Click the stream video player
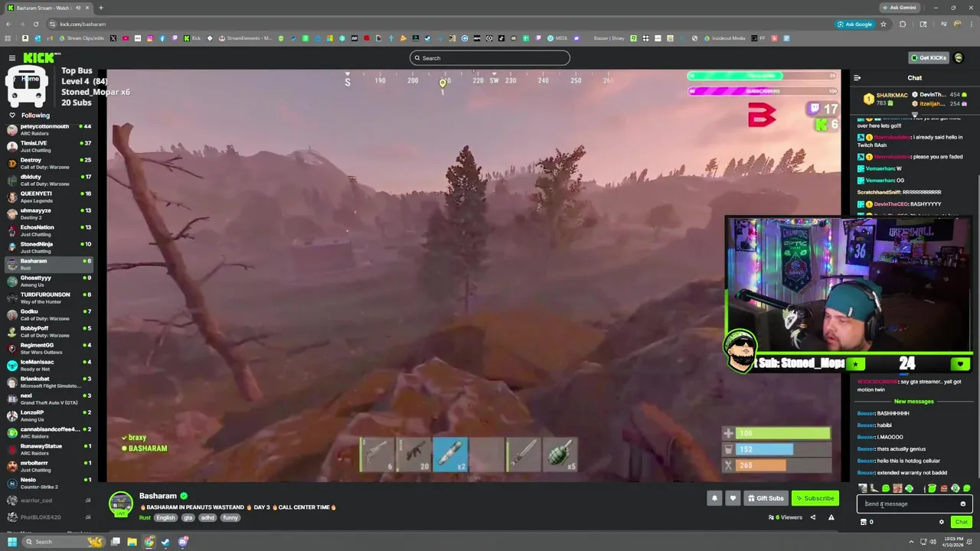The width and height of the screenshot is (980, 551). (473, 275)
